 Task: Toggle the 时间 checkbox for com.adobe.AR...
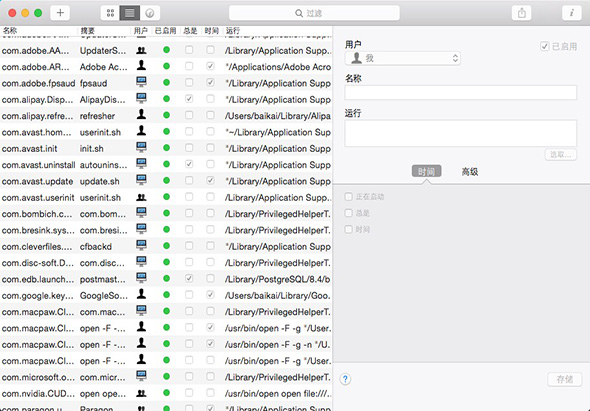point(210,66)
